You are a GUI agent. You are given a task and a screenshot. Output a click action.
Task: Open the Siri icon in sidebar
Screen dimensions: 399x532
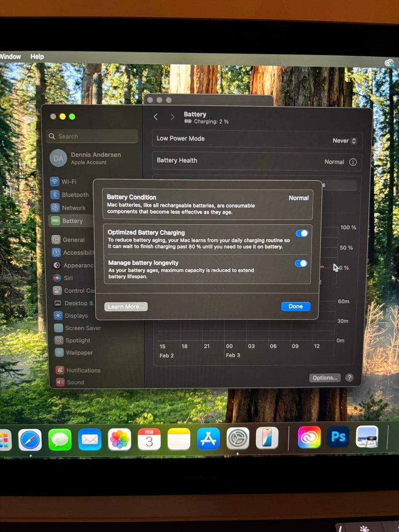(57, 278)
